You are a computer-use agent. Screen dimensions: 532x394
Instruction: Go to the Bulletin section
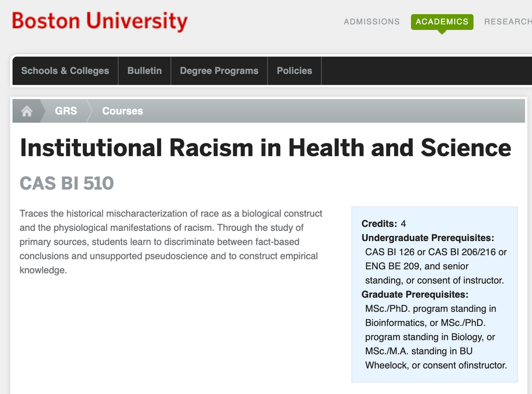[144, 71]
